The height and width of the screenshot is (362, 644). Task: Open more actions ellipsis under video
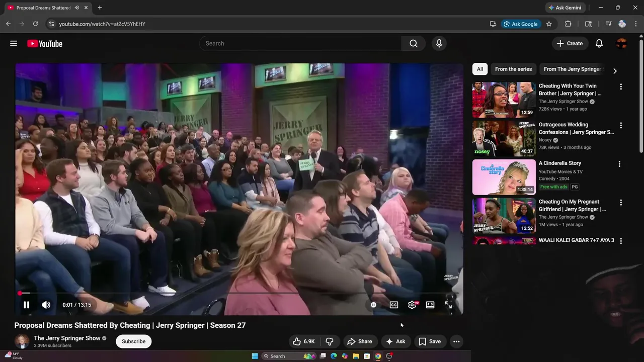tap(456, 341)
